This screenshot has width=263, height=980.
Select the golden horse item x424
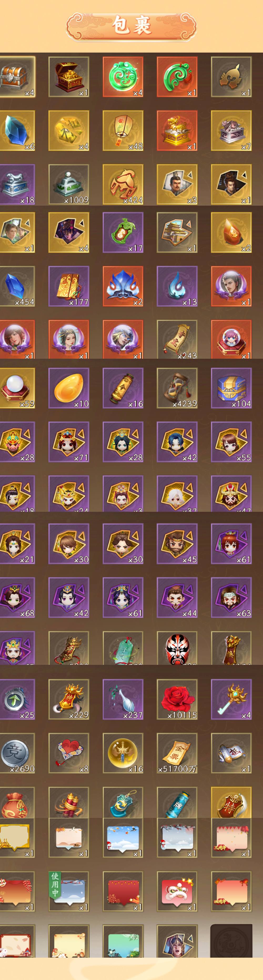(123, 185)
